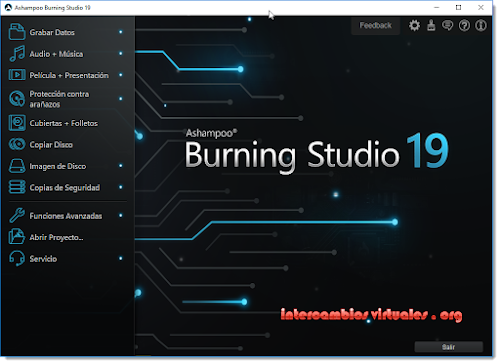Close the Ashampoo Burning Studio window
This screenshot has height=364, width=500.
coord(481,7)
